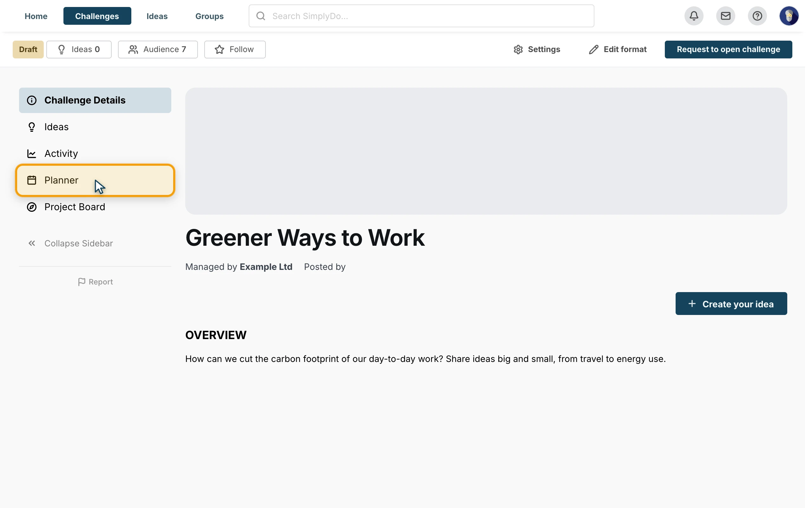Open the notifications bell icon
This screenshot has height=508, width=812.
pos(694,16)
